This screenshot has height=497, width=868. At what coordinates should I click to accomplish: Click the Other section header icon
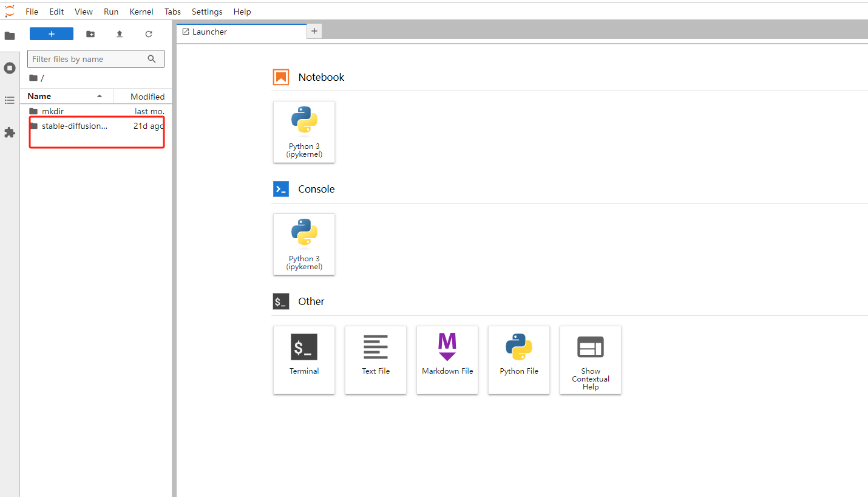point(281,301)
